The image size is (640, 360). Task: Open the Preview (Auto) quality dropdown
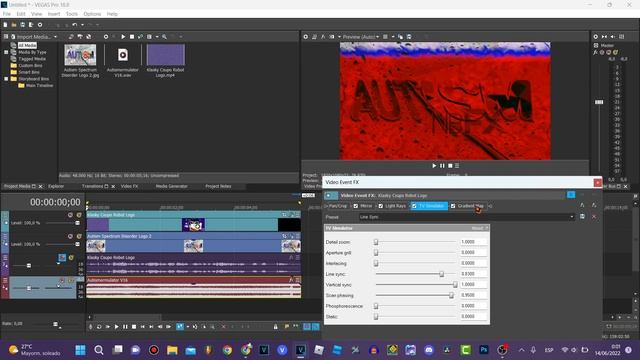tap(361, 37)
